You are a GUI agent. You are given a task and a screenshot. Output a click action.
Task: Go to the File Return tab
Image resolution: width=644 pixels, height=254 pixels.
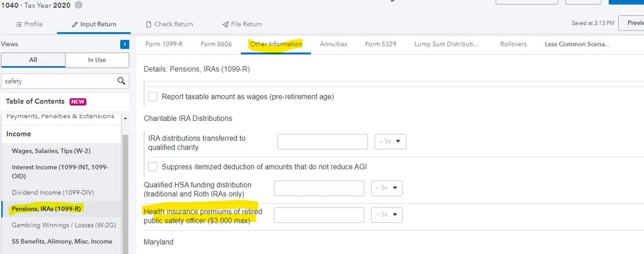pos(242,25)
